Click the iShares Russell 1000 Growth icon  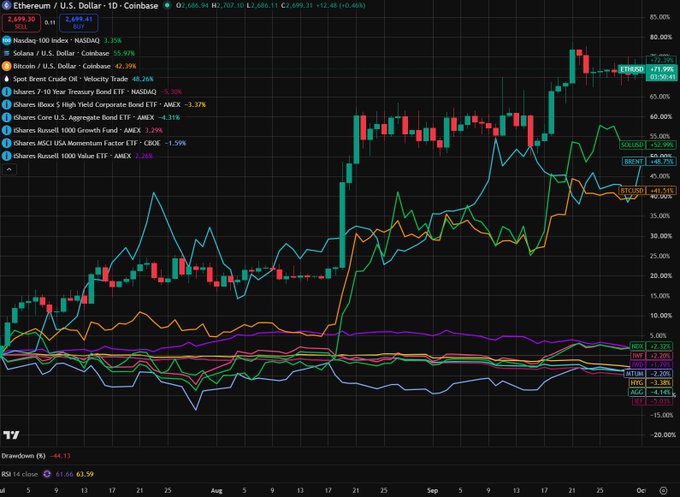[7, 130]
